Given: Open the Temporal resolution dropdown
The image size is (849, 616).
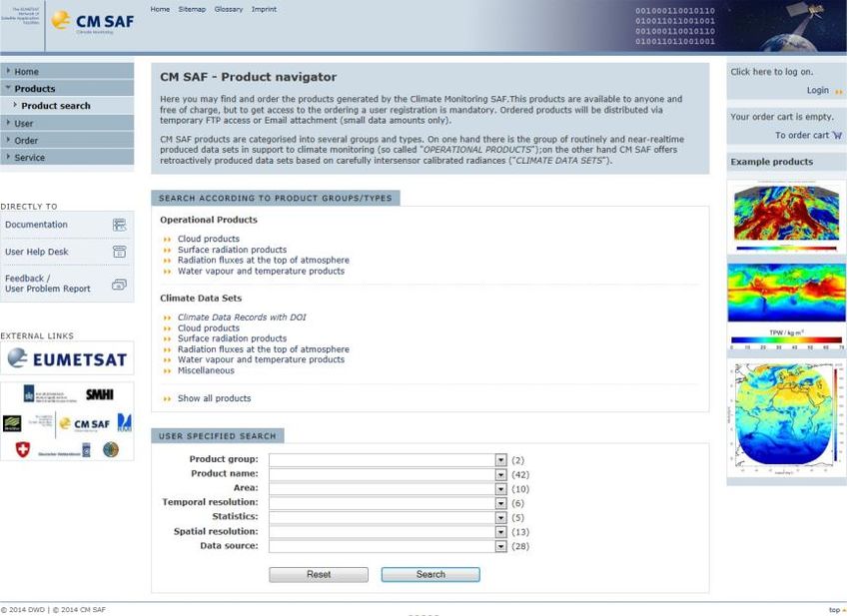Looking at the screenshot, I should point(500,503).
